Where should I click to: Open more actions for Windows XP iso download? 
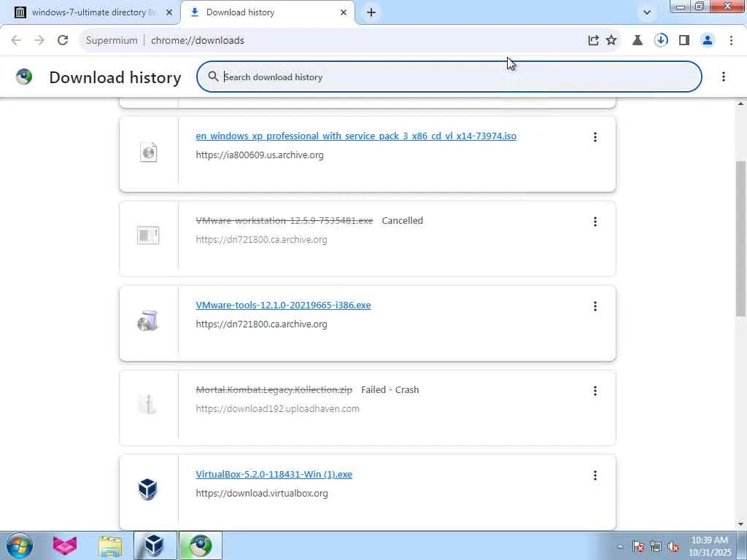pos(595,137)
